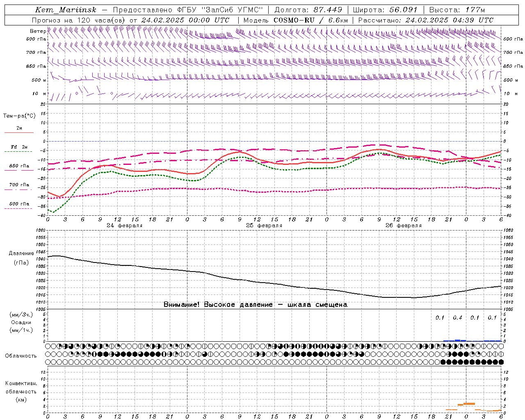Click the Давление pressure panel label
The width and height of the screenshot is (525, 420).
(21, 253)
